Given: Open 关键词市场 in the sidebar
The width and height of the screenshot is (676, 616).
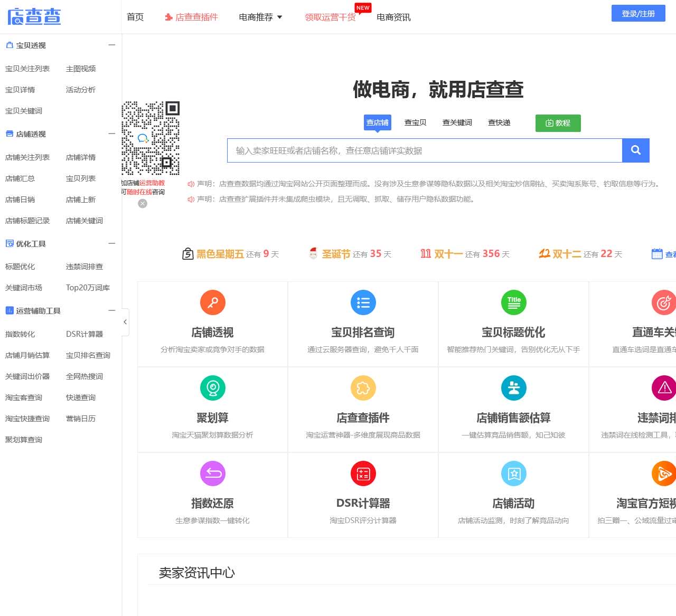Looking at the screenshot, I should click(24, 288).
